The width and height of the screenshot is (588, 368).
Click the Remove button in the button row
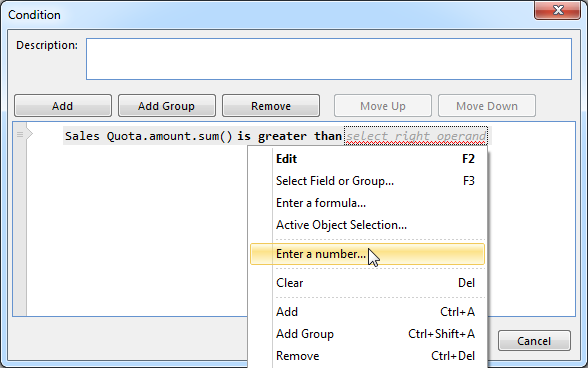pos(271,106)
